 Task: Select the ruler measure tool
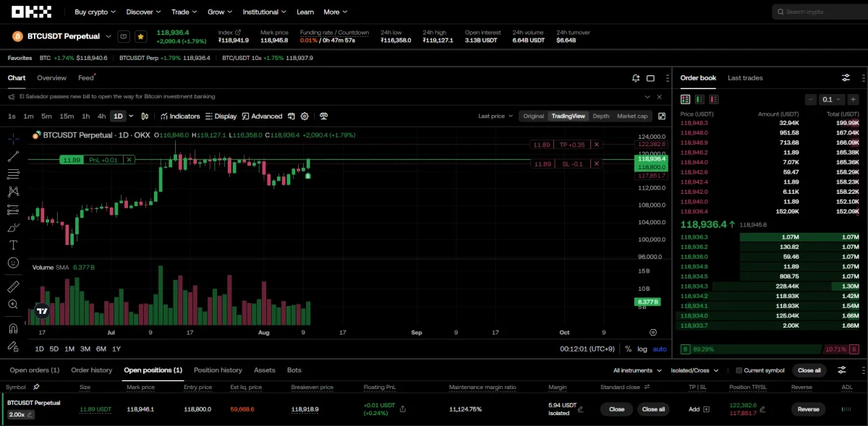pos(13,287)
